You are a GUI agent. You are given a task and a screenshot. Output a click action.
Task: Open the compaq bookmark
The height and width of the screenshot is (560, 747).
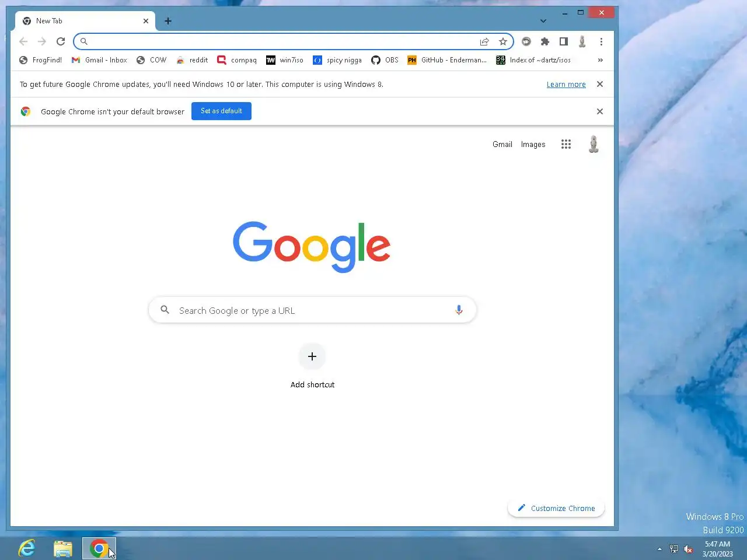click(237, 60)
